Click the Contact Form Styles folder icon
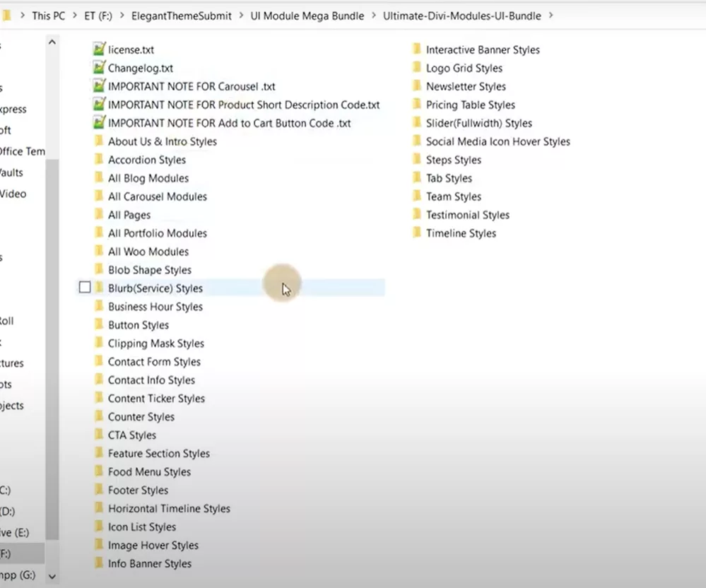Image resolution: width=706 pixels, height=588 pixels. [x=99, y=362]
